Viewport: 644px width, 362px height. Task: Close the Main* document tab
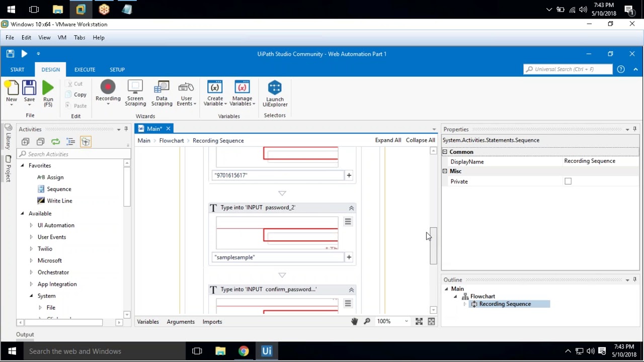click(168, 129)
